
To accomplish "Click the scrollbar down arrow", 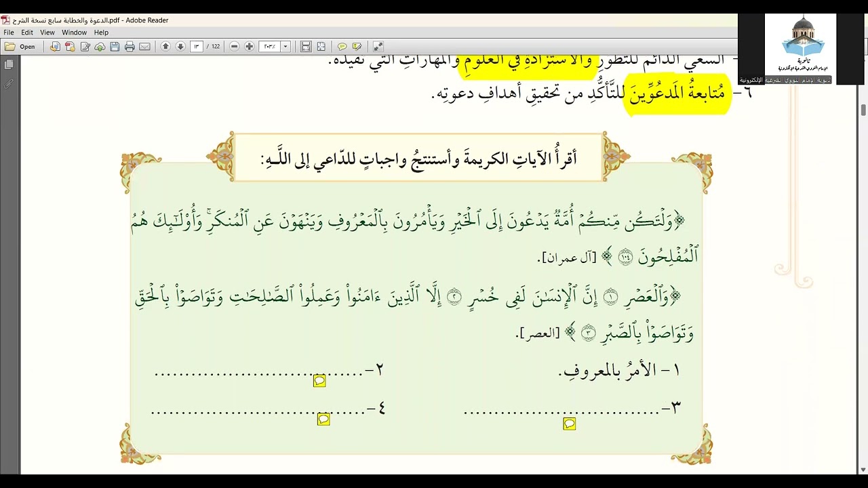I will point(863,469).
